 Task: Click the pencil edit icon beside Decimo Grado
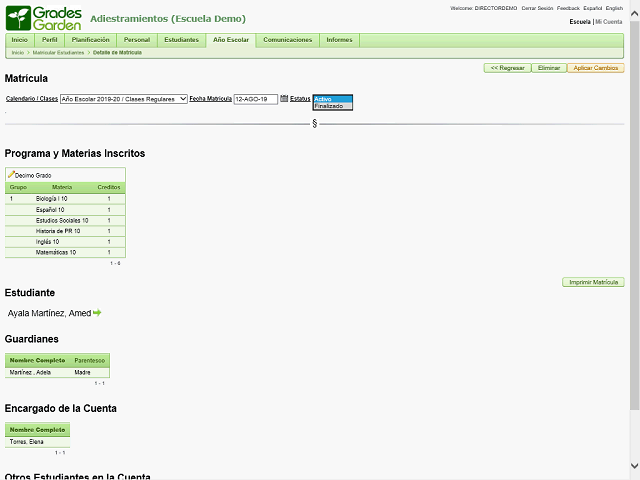pos(11,174)
